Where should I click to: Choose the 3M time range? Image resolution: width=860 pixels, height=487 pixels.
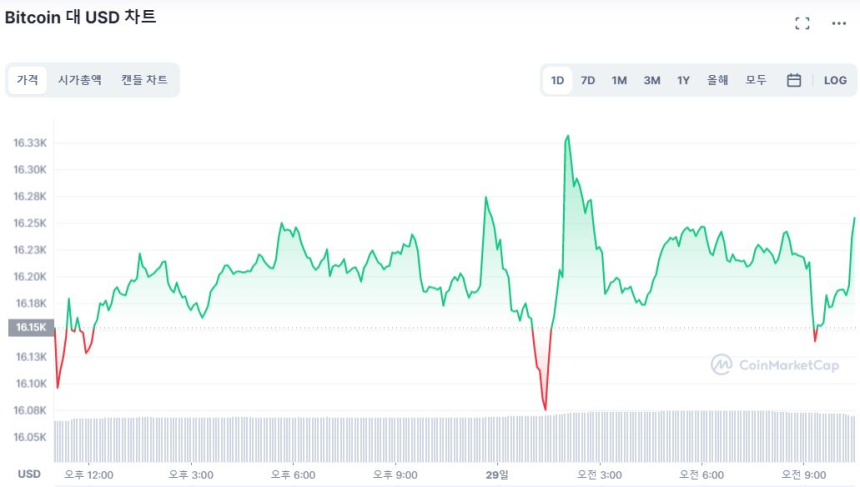652,80
